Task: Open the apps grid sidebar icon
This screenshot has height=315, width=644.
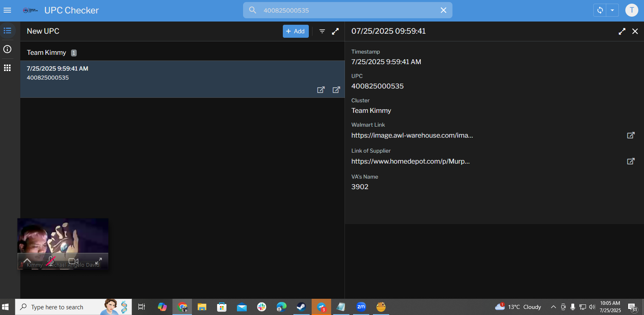Action: click(x=7, y=68)
